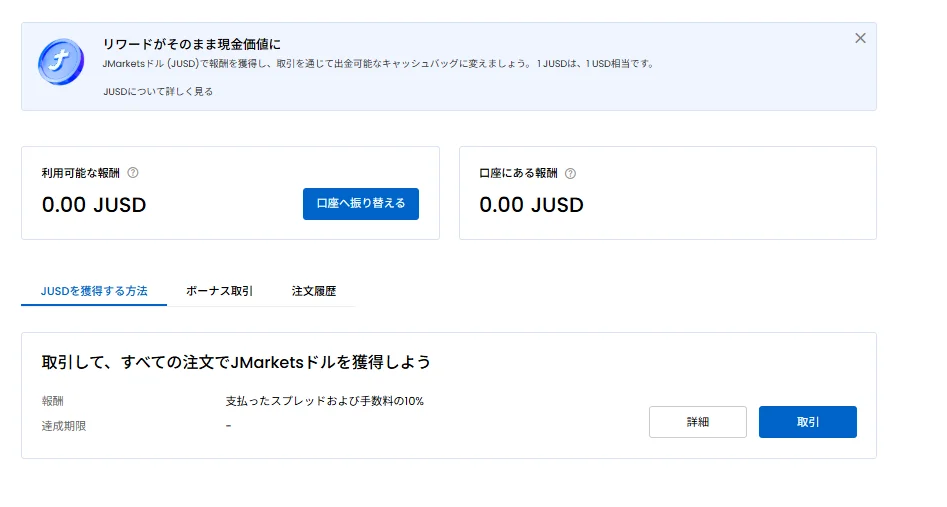Click the help icon beside 口座にある報酬
This screenshot has width=947, height=507.
point(571,173)
